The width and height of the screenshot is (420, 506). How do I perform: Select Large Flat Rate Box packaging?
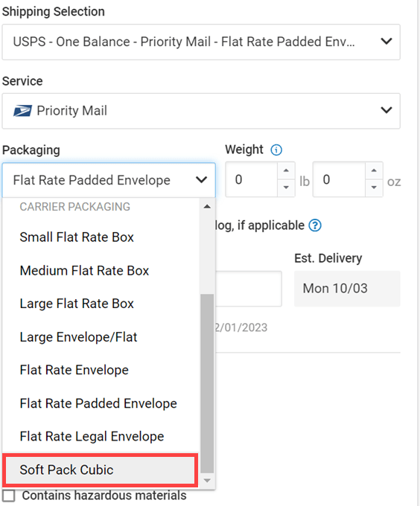pos(101,304)
